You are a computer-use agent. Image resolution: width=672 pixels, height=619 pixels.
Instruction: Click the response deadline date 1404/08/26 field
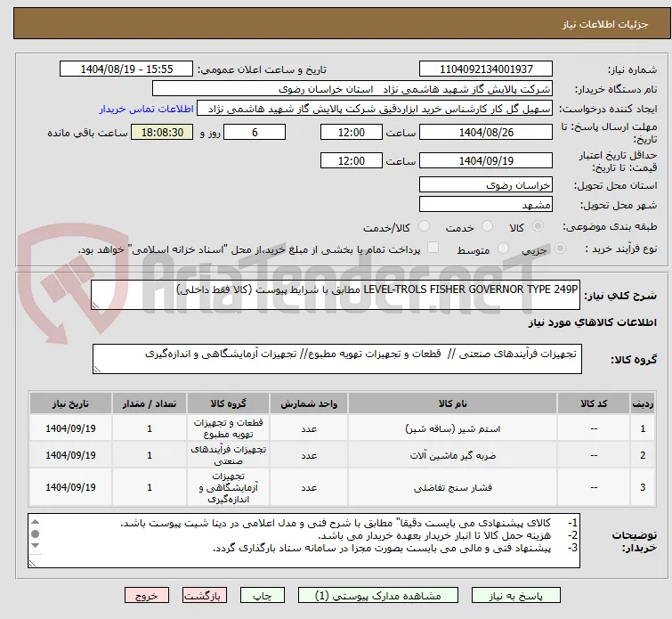coord(486,132)
